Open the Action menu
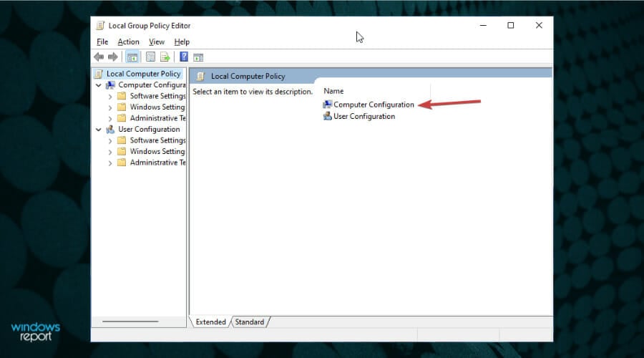644x358 pixels. (128, 42)
